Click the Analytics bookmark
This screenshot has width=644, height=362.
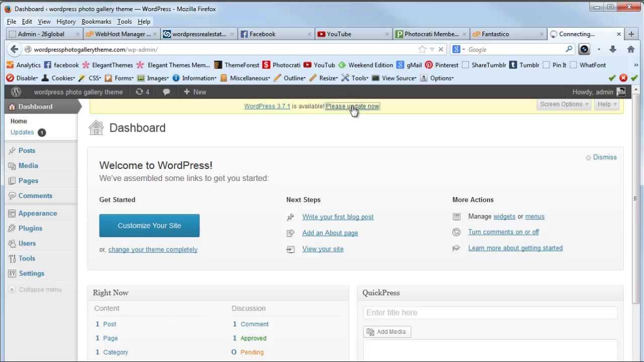[x=24, y=65]
